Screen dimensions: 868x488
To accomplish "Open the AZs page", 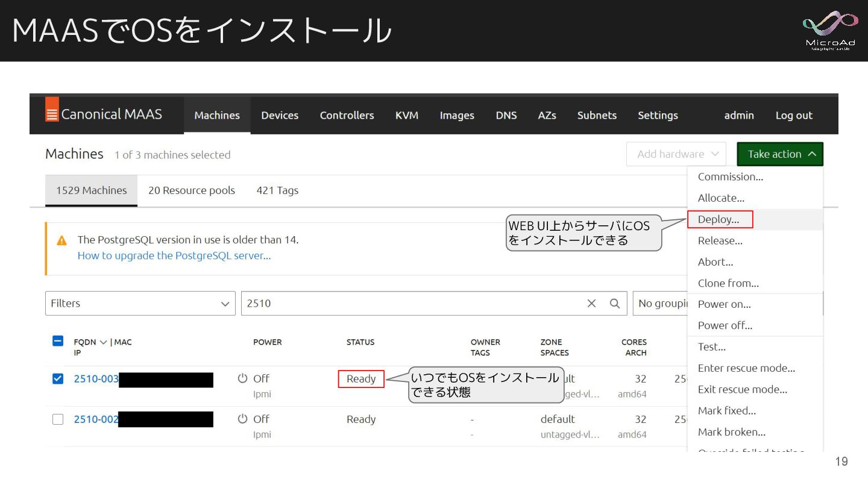I will (x=547, y=115).
